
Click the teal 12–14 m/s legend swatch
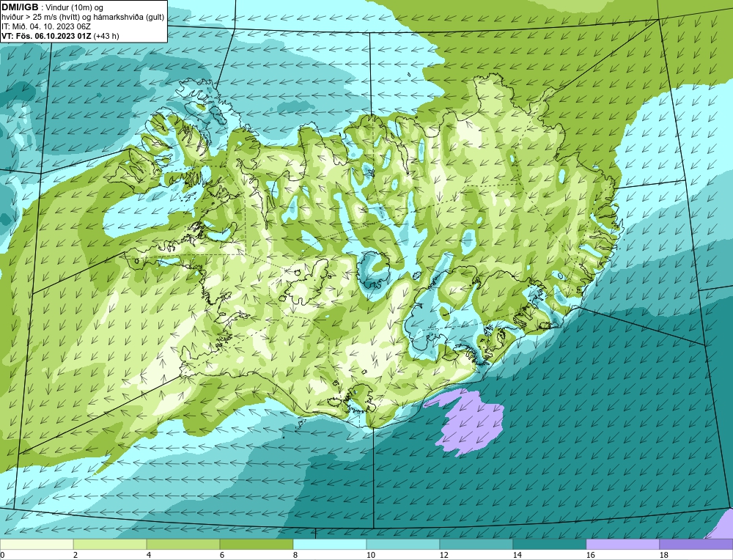click(x=476, y=544)
